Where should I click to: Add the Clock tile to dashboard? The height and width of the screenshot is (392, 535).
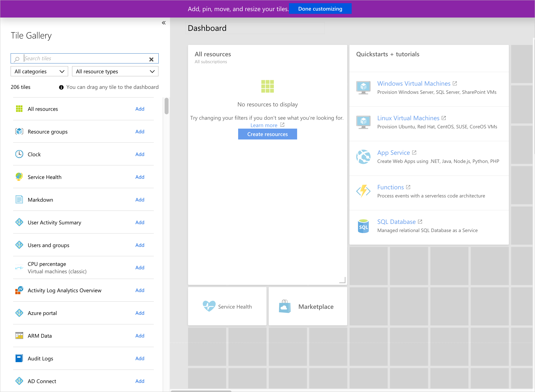click(x=140, y=154)
